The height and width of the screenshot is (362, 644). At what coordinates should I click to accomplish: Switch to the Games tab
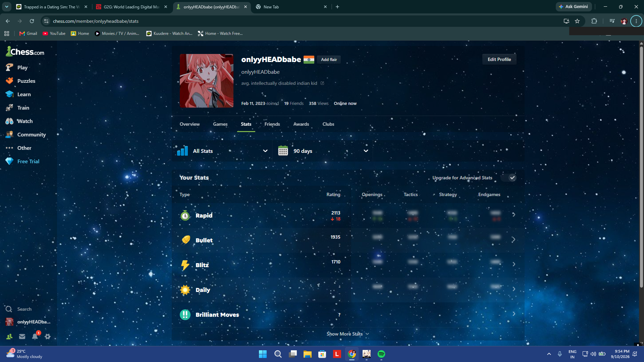(220, 124)
